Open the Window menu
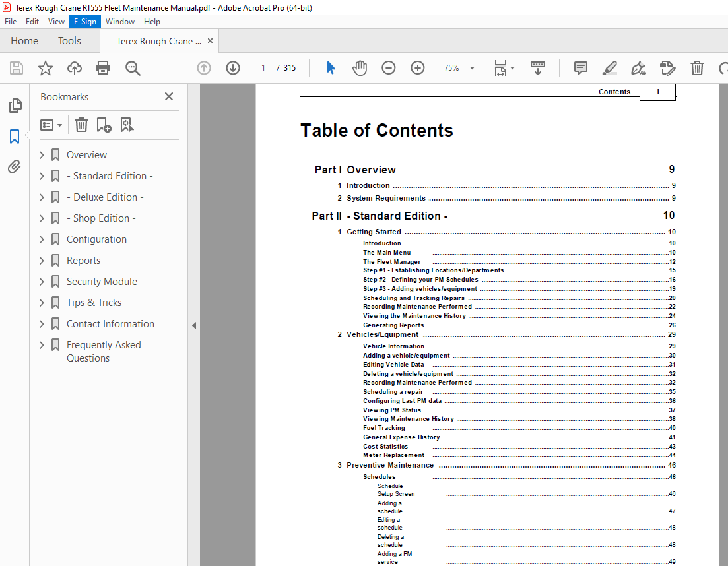 click(119, 21)
